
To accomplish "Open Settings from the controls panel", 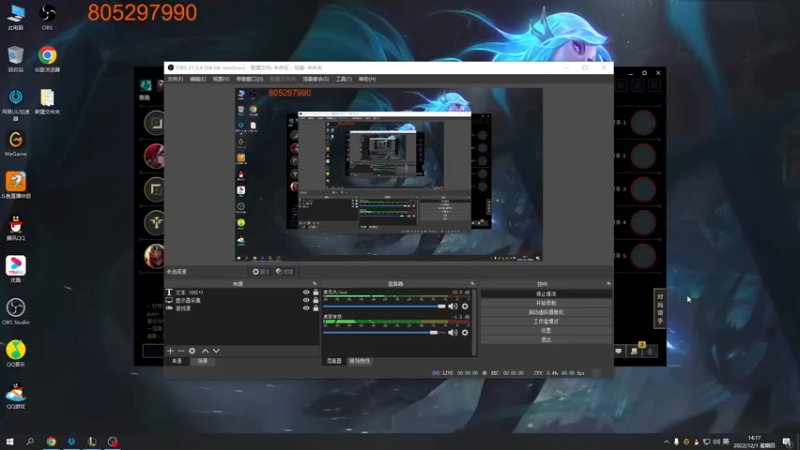I will pos(546,330).
